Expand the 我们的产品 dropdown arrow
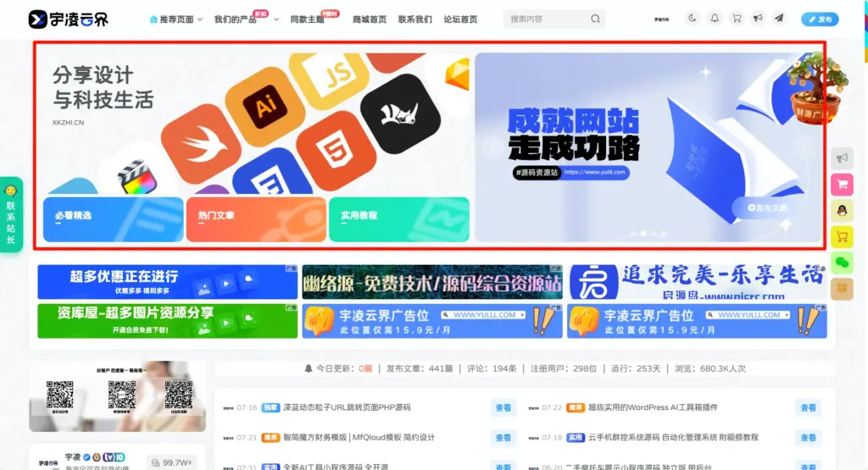This screenshot has height=470, width=868. pos(275,19)
